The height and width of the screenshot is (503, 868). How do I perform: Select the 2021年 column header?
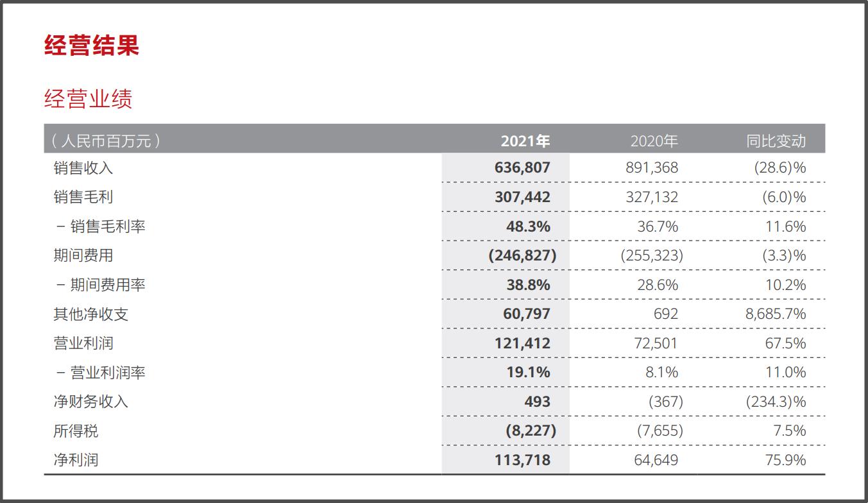pos(525,141)
